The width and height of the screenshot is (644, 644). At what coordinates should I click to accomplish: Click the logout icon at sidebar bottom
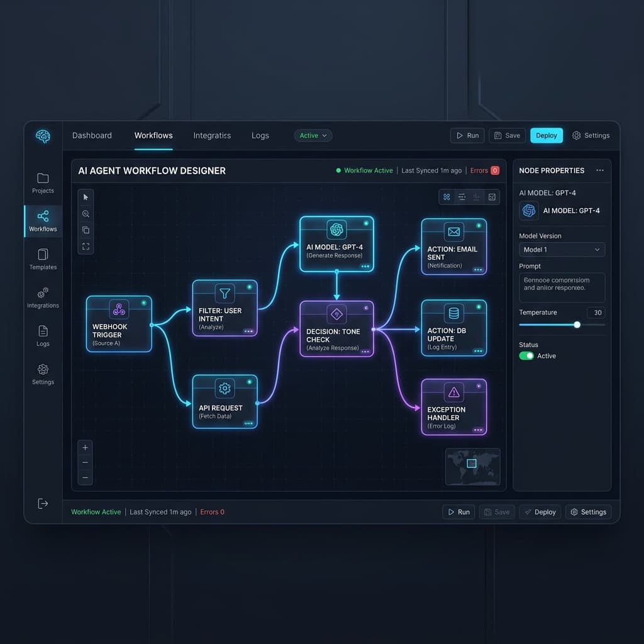click(43, 504)
